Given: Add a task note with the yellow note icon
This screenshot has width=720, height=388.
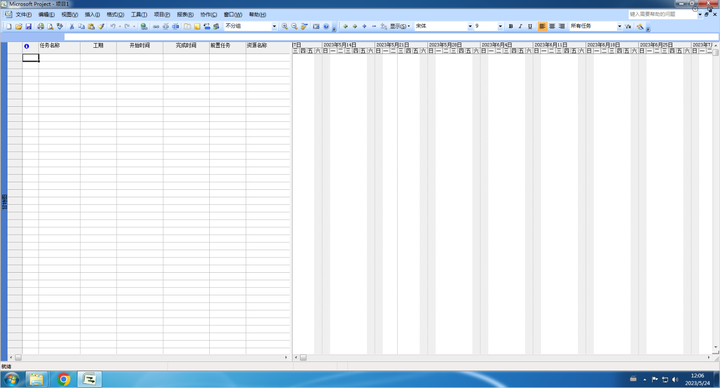Looking at the screenshot, I should (197, 27).
